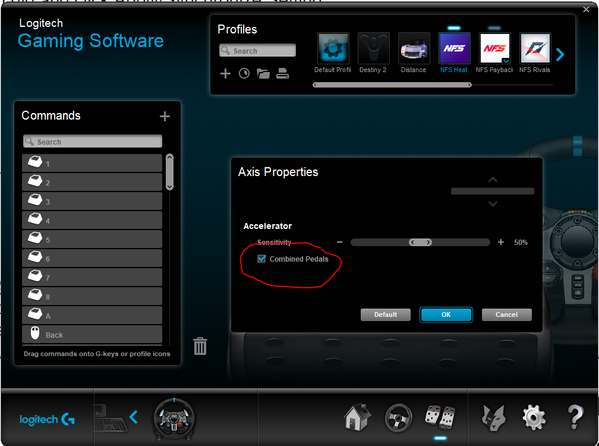Select the Distance profile
This screenshot has height=446, width=599.
coord(414,48)
